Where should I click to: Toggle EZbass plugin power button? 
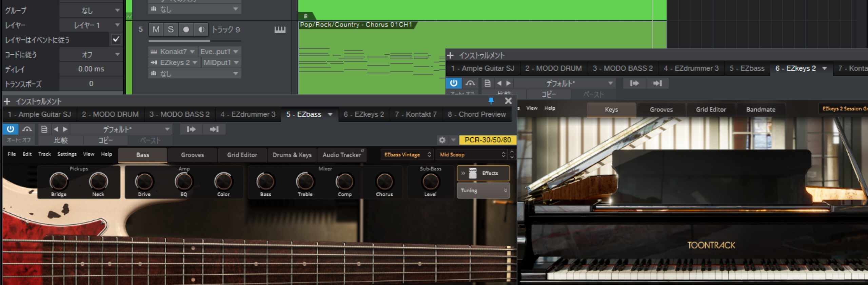[x=11, y=129]
